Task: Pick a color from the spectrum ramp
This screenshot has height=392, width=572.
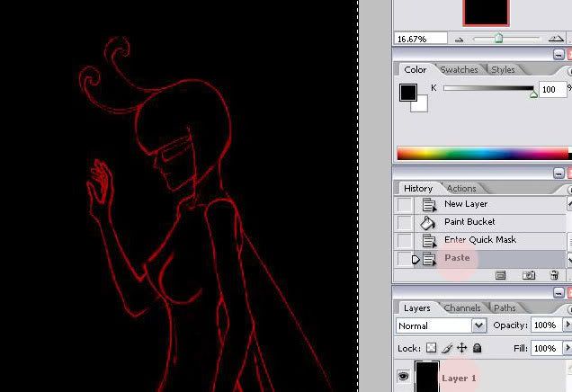Action: 483,154
